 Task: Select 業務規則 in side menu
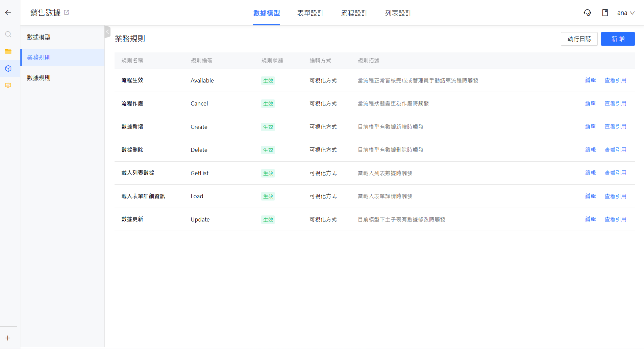pyautogui.click(x=63, y=57)
